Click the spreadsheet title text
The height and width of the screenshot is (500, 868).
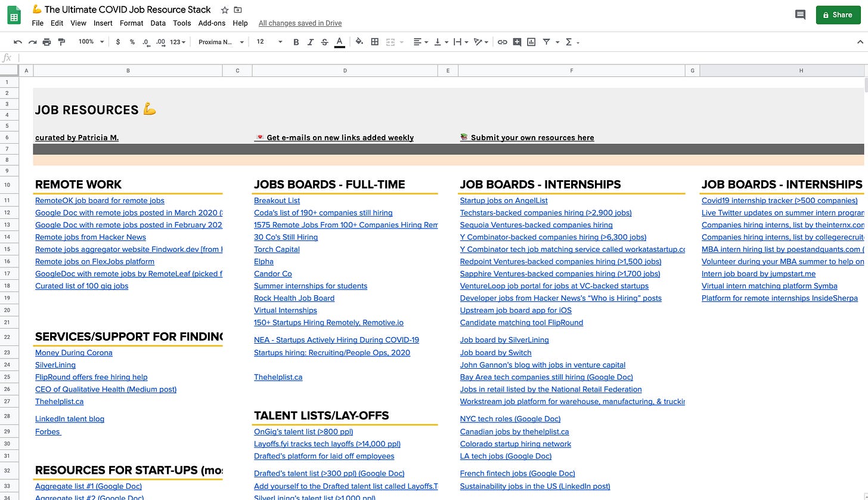coord(128,10)
